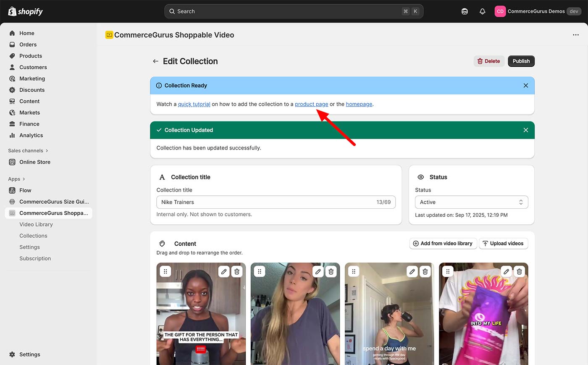This screenshot has width=588, height=365.
Task: Click the drag handle on the second video
Action: pyautogui.click(x=260, y=271)
